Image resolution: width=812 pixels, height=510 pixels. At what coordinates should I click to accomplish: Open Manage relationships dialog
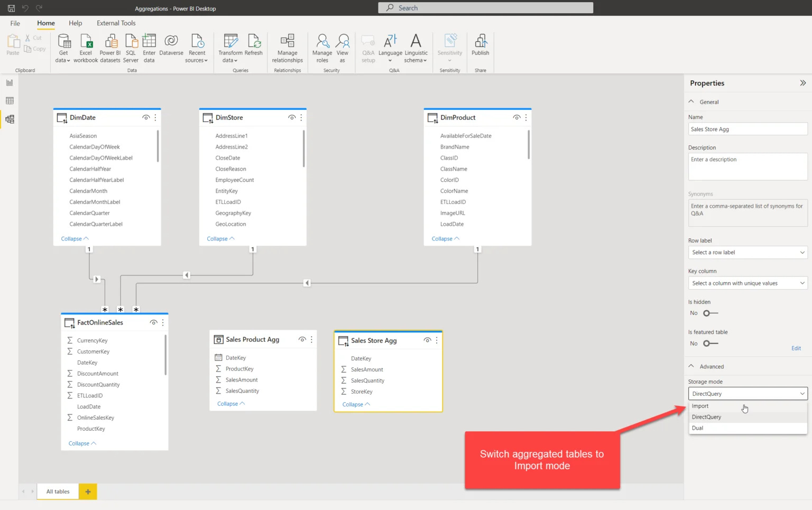point(288,48)
